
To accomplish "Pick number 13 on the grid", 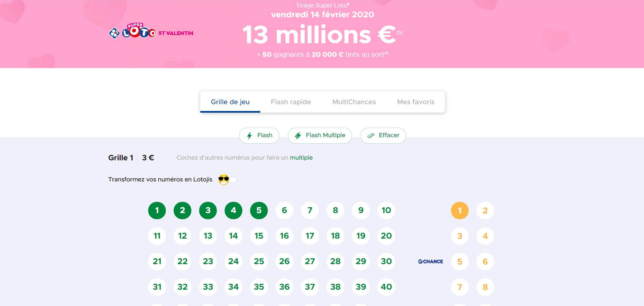I will click(x=208, y=236).
